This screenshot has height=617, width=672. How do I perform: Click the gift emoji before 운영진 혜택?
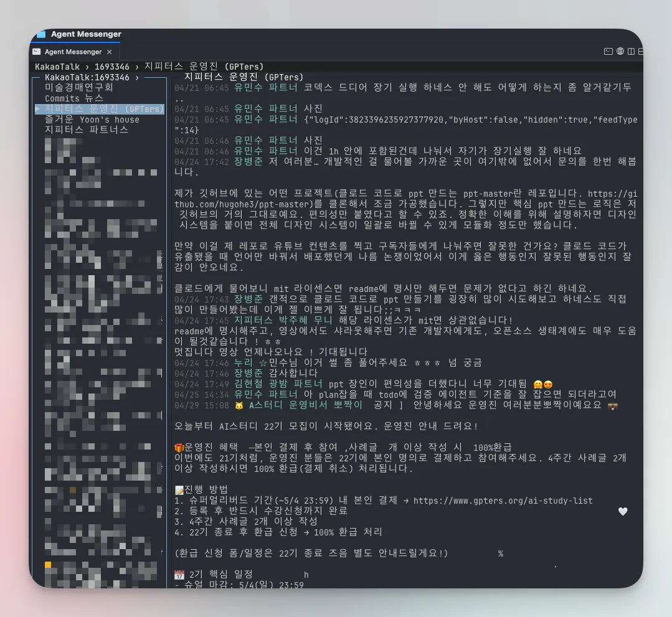tap(179, 448)
